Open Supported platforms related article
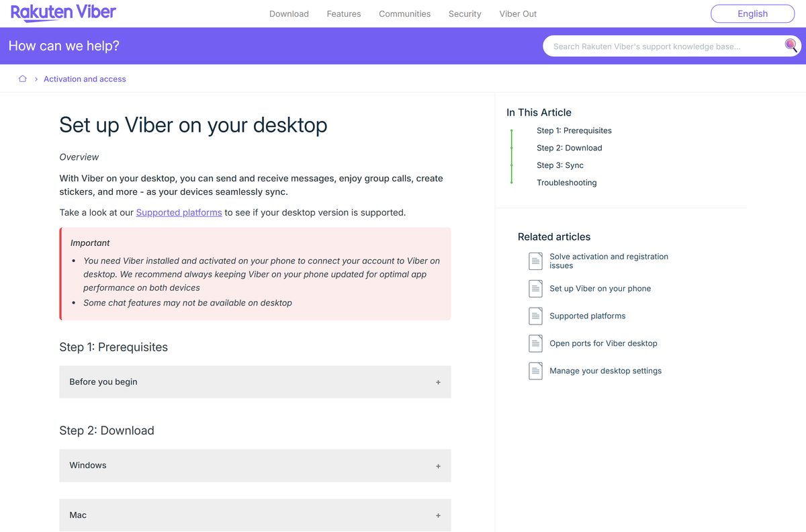Image resolution: width=806 pixels, height=532 pixels. click(x=588, y=316)
